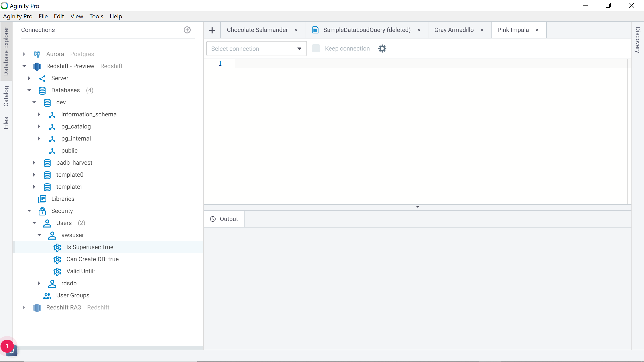Click the Server share icon
The width and height of the screenshot is (644, 362).
[42, 78]
